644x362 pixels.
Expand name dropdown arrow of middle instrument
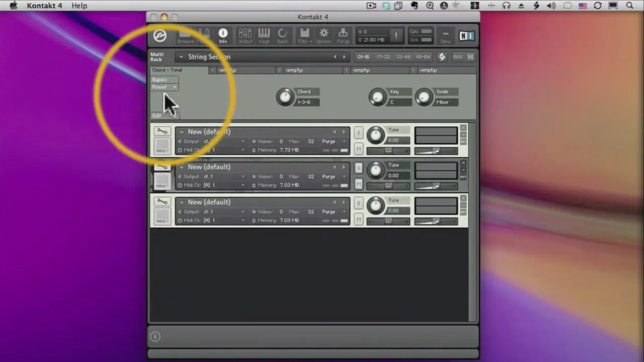[x=181, y=167]
